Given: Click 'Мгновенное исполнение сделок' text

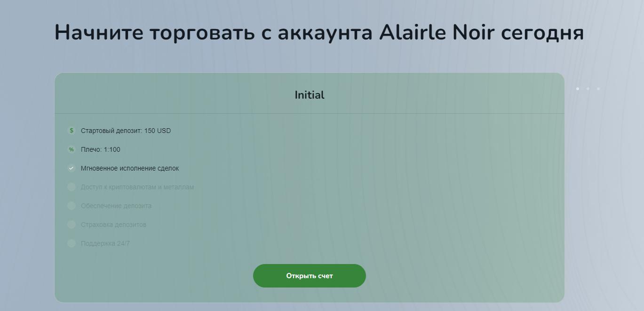Looking at the screenshot, I should [130, 168].
